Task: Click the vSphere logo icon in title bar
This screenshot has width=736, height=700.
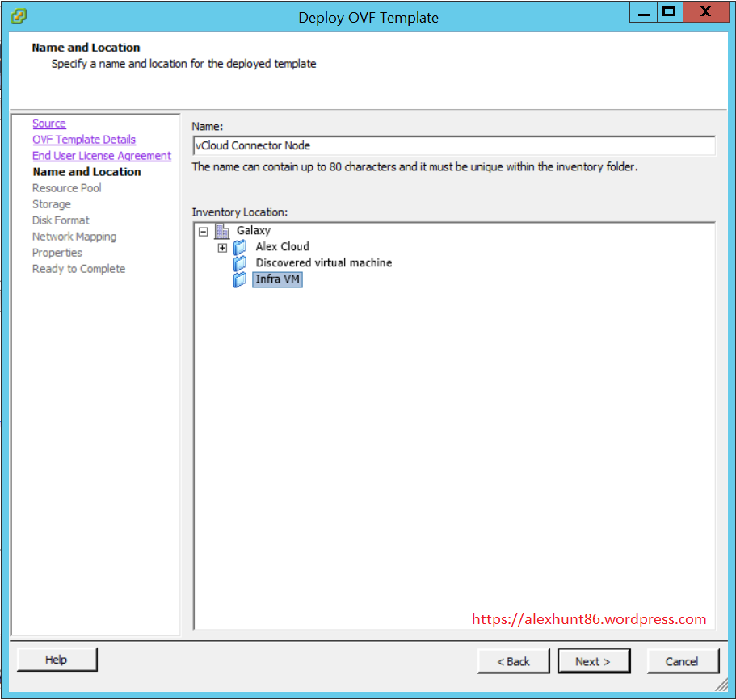Action: [x=19, y=16]
